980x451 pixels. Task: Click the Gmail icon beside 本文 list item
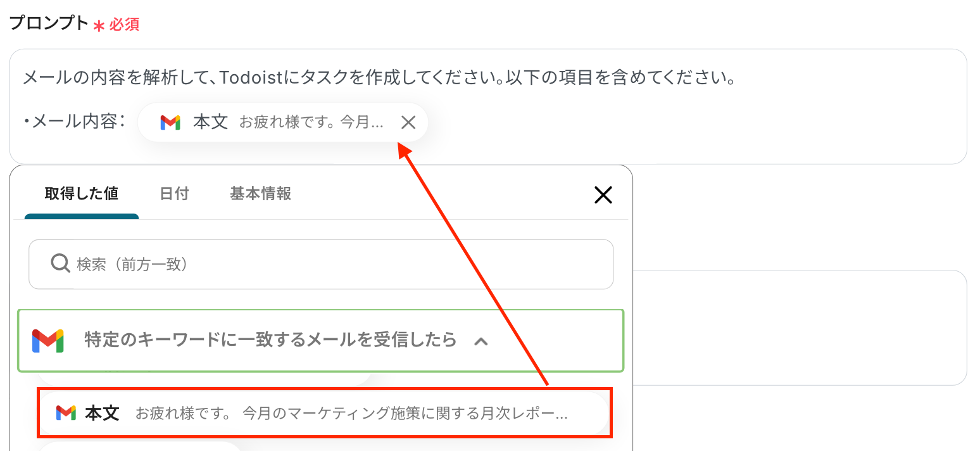tap(66, 414)
